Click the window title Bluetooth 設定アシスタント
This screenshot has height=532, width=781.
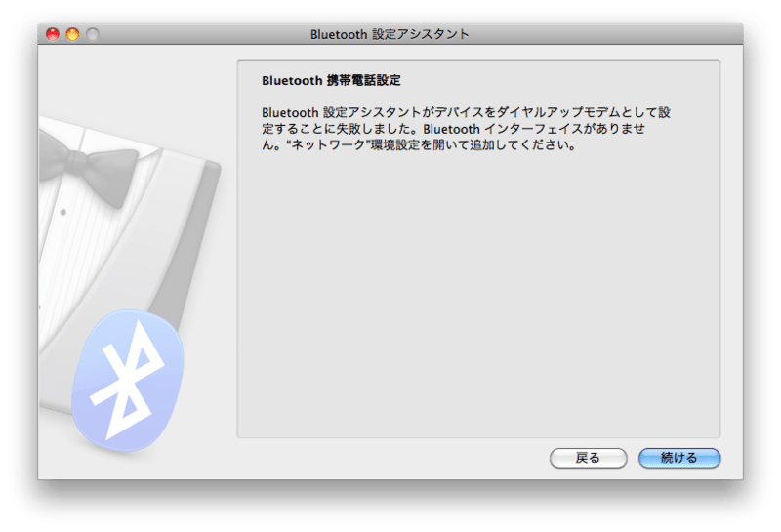pyautogui.click(x=390, y=34)
